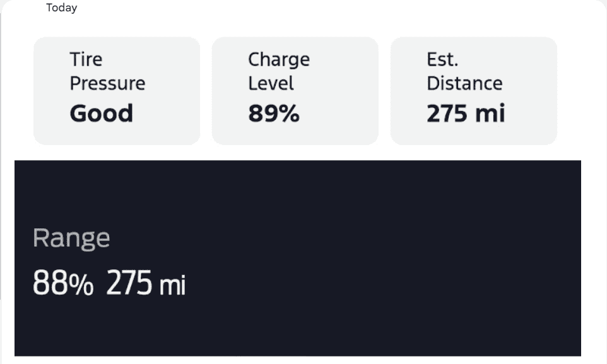Image resolution: width=607 pixels, height=364 pixels.
Task: Click the Est. abbreviation in third card
Action: pyautogui.click(x=442, y=59)
